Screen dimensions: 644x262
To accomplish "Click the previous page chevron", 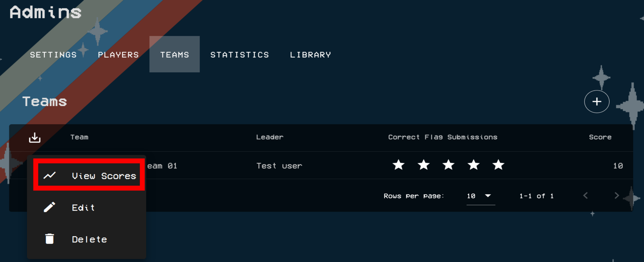I will (586, 196).
